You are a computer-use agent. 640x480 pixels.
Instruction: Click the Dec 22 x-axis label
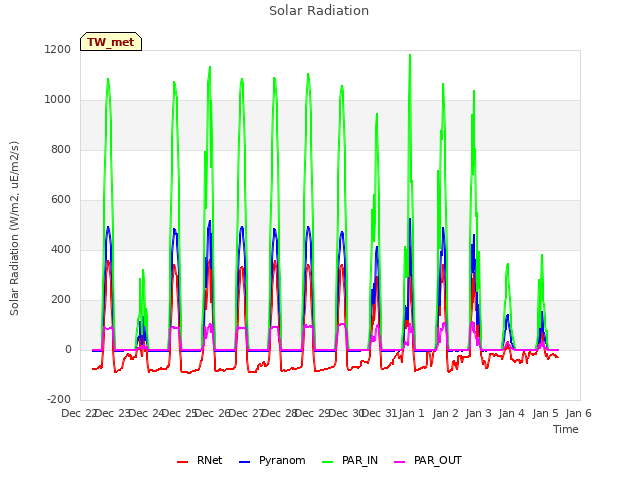pos(78,413)
